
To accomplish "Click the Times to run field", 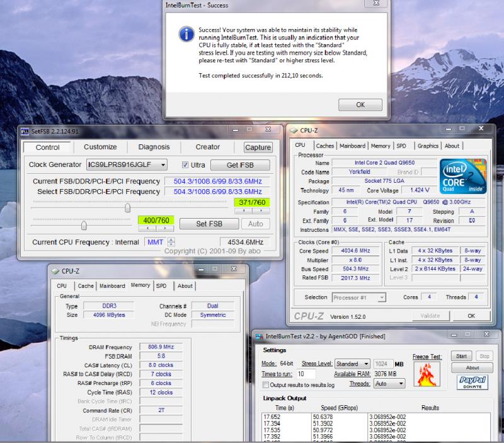I will point(306,374).
